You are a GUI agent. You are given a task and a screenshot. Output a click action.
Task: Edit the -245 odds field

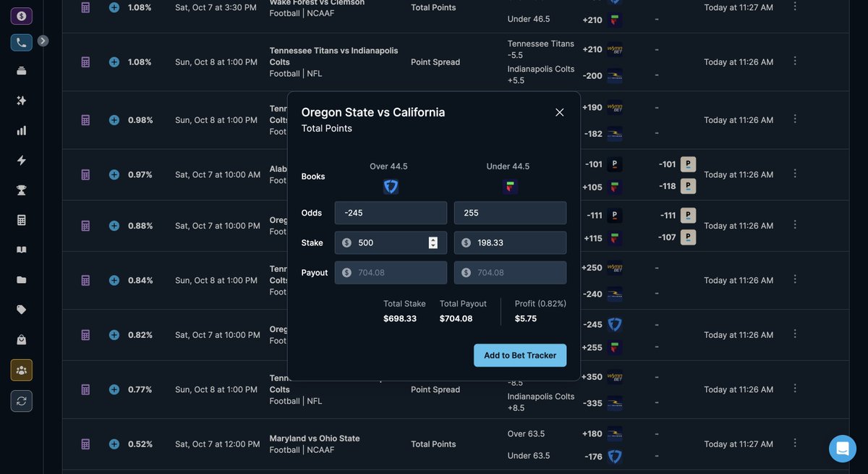(391, 213)
